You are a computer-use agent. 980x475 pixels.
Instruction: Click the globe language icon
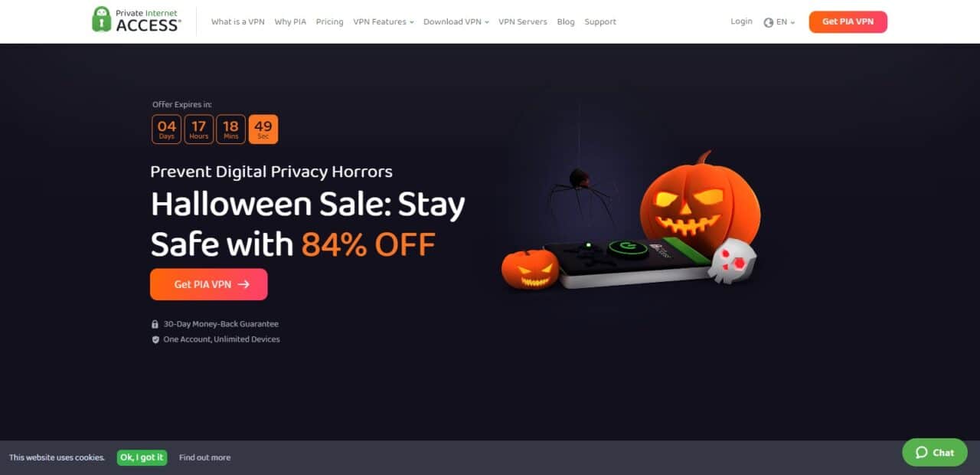click(x=769, y=22)
